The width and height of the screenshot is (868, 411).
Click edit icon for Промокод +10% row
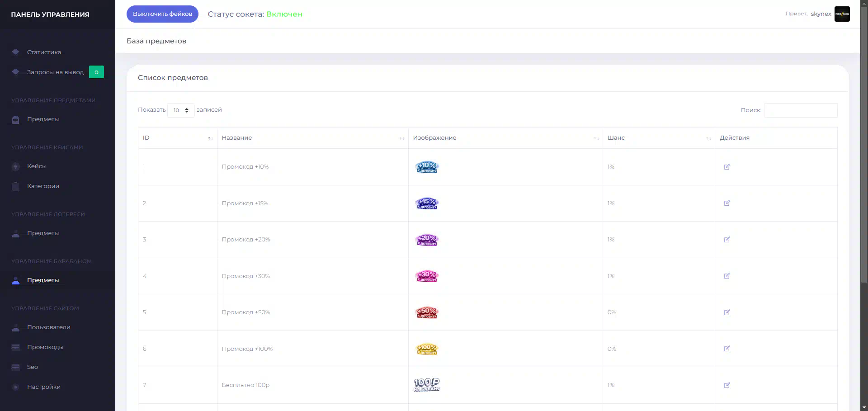pos(727,167)
